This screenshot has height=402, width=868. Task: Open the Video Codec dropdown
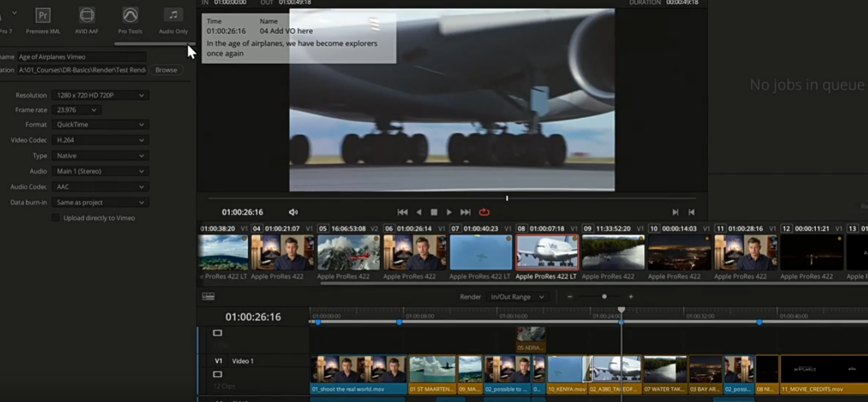pyautogui.click(x=100, y=140)
